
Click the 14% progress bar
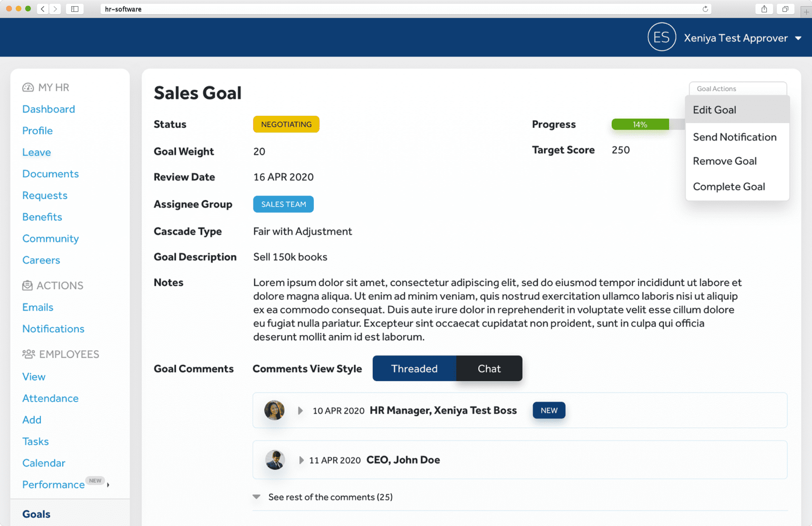click(640, 124)
